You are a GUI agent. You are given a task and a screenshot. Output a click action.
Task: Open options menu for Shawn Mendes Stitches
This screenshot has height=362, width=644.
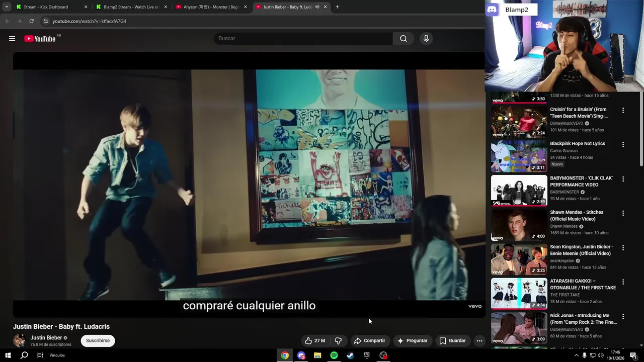pyautogui.click(x=623, y=213)
